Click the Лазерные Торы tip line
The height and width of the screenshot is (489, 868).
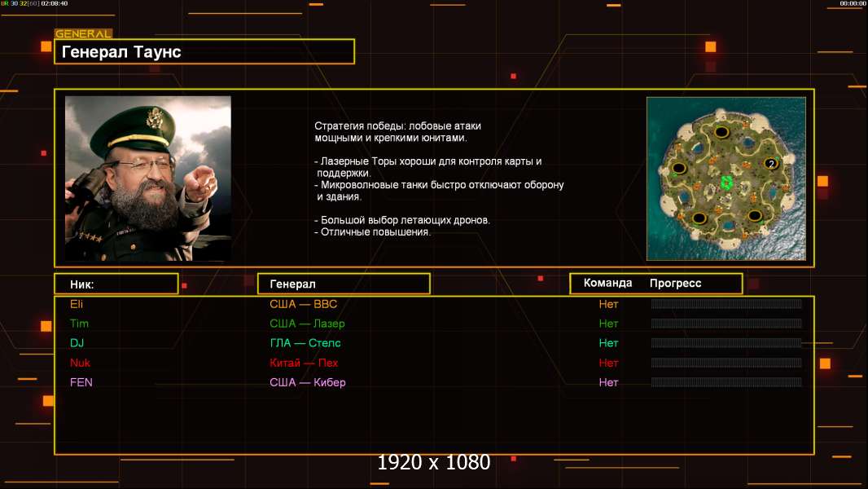[x=428, y=167]
